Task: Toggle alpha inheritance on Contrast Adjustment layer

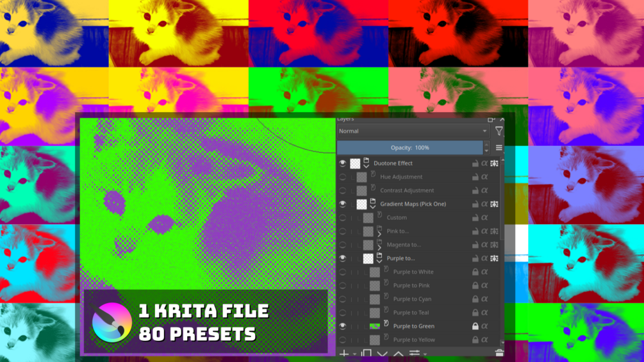Action: (484, 190)
